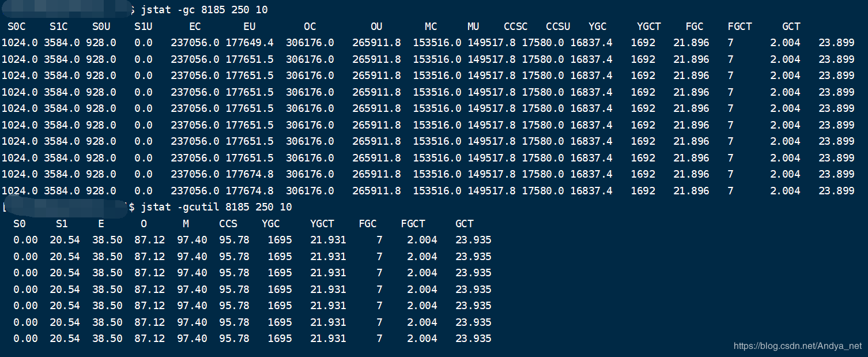Click FGC header in the -gc table
The image size is (868, 357).
[695, 27]
